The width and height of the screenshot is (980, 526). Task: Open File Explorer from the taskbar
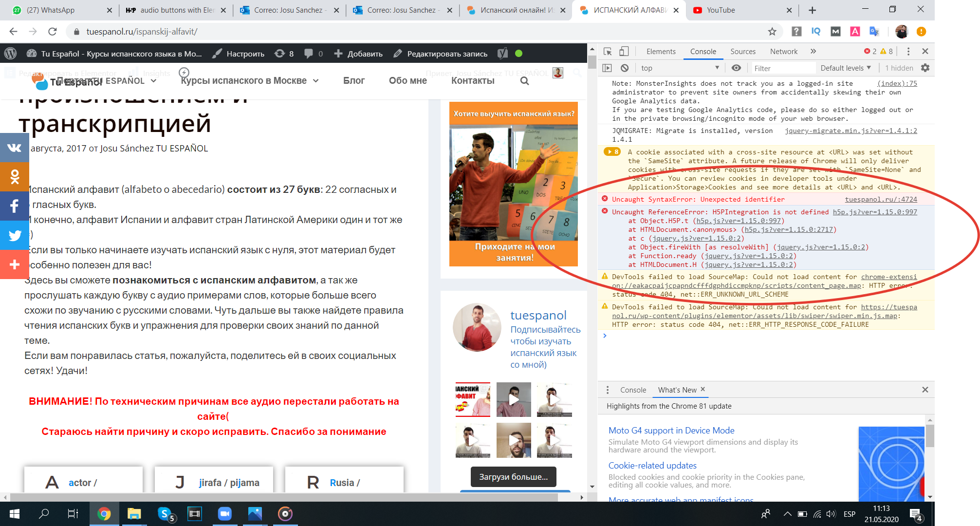click(x=134, y=514)
